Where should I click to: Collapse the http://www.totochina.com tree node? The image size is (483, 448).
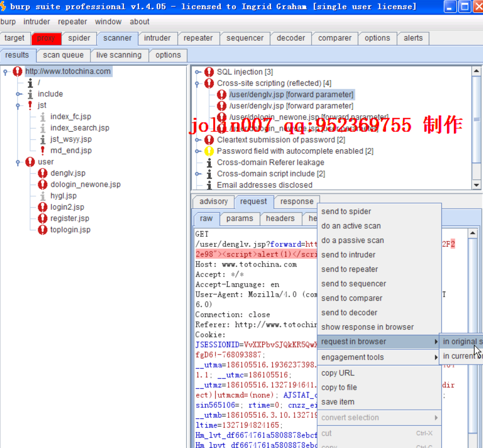coord(5,72)
